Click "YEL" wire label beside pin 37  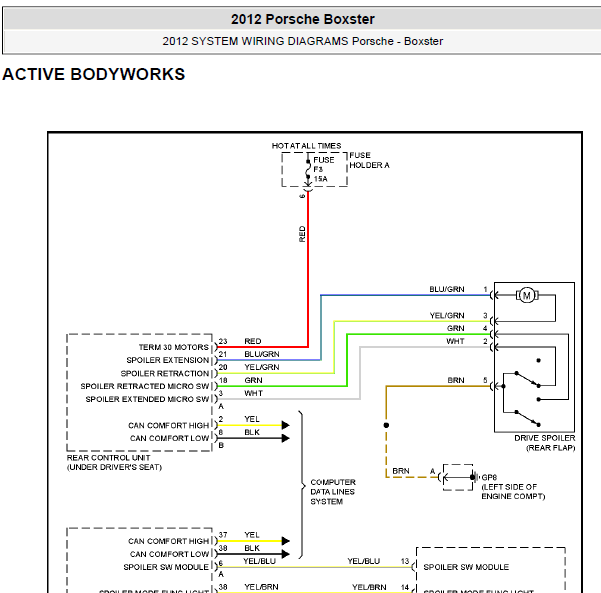pyautogui.click(x=252, y=535)
